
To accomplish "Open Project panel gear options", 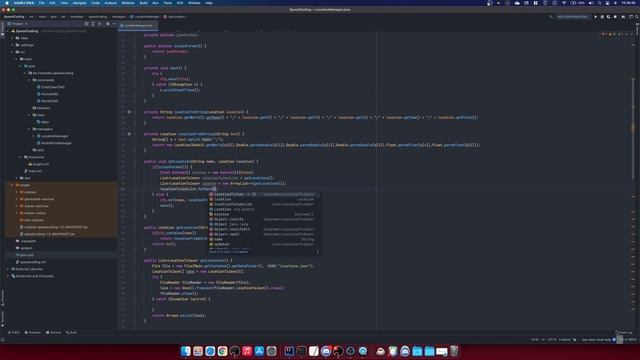I will [x=107, y=24].
